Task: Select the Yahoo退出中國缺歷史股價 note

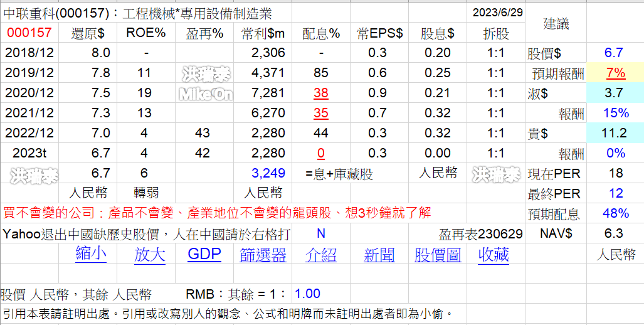Action: coord(147,234)
